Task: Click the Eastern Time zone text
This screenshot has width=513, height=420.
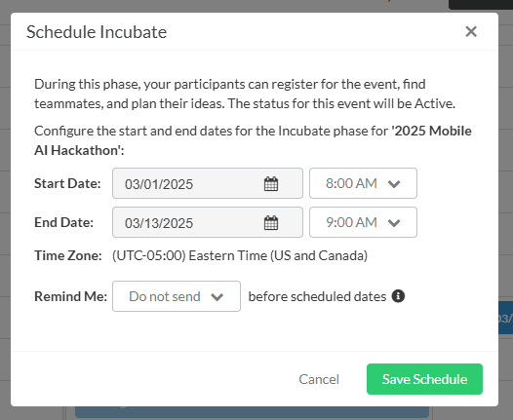Action: tap(240, 255)
